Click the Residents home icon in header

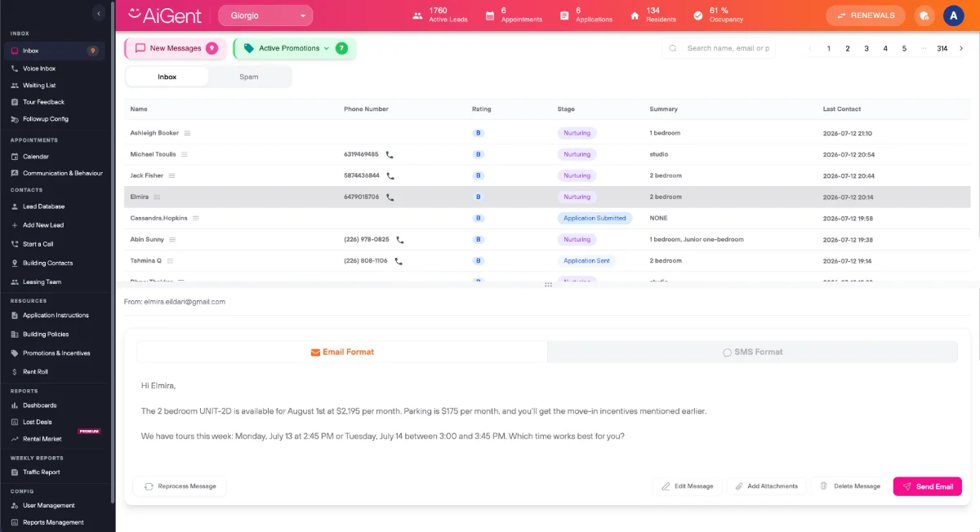click(x=635, y=16)
